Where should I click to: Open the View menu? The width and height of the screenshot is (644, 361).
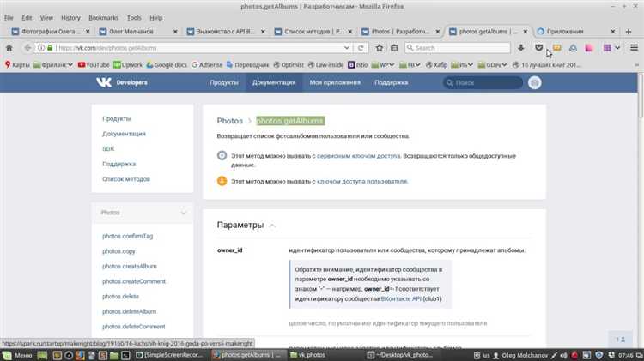46,18
